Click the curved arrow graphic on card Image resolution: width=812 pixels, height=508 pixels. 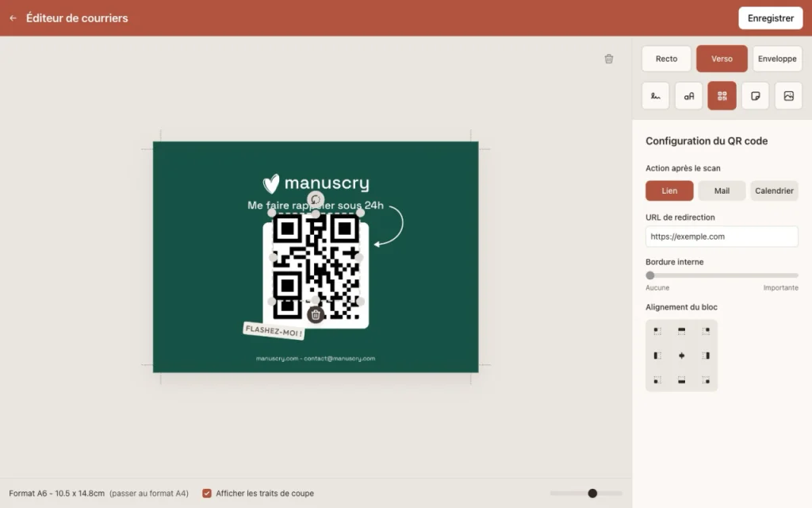[389, 226]
